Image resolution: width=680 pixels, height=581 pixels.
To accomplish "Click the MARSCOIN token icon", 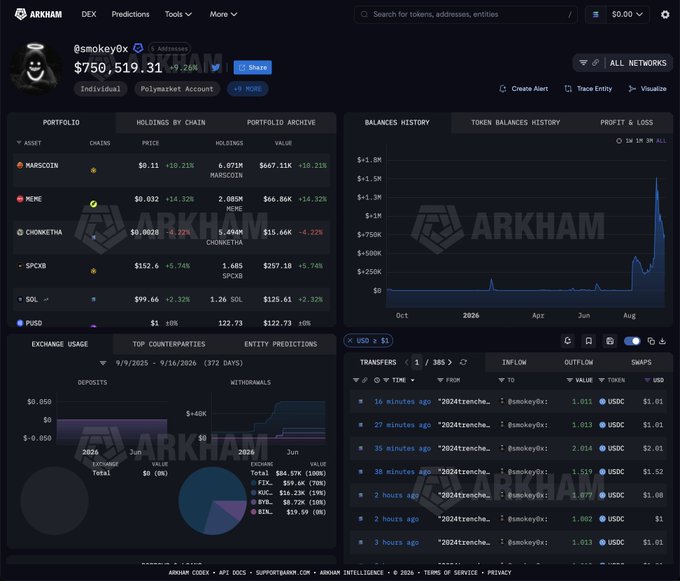I will tap(20, 165).
